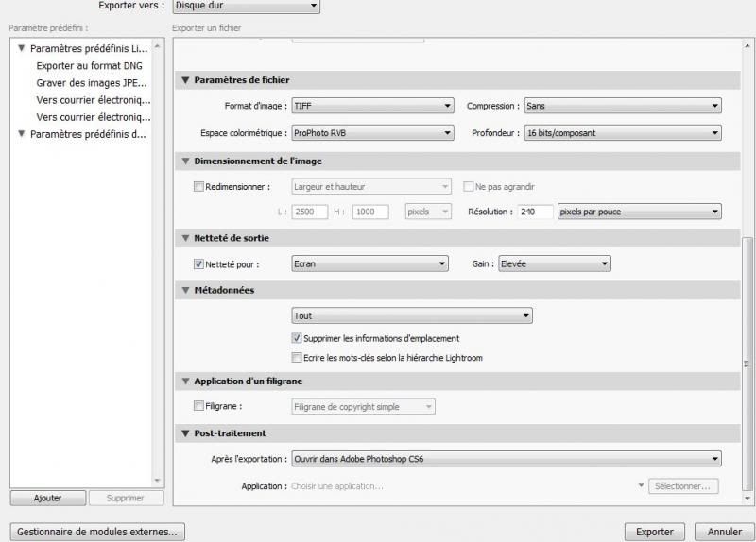
Task: Open Après l'exportation Photoshop CS6 dropdown
Action: point(507,459)
